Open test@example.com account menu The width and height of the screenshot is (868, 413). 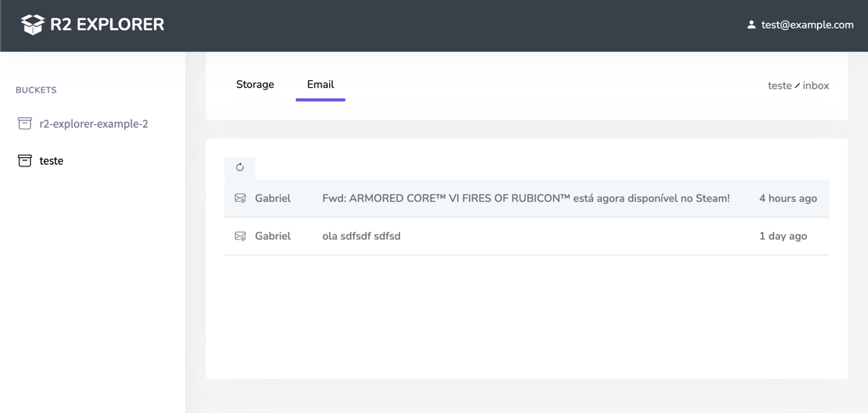(x=807, y=25)
